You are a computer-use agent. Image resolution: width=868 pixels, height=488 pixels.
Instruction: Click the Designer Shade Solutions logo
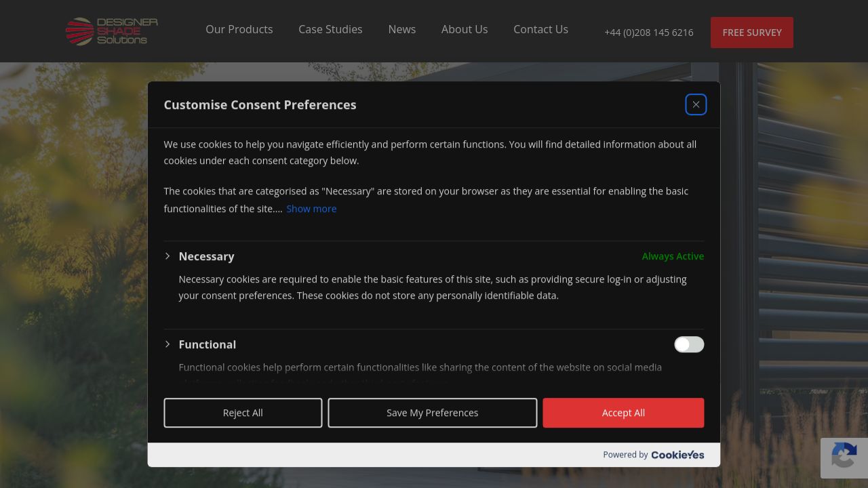pyautogui.click(x=112, y=31)
